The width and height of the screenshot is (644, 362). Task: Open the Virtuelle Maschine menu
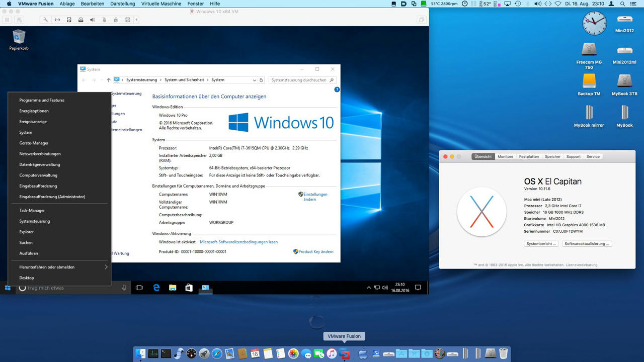coord(161,4)
